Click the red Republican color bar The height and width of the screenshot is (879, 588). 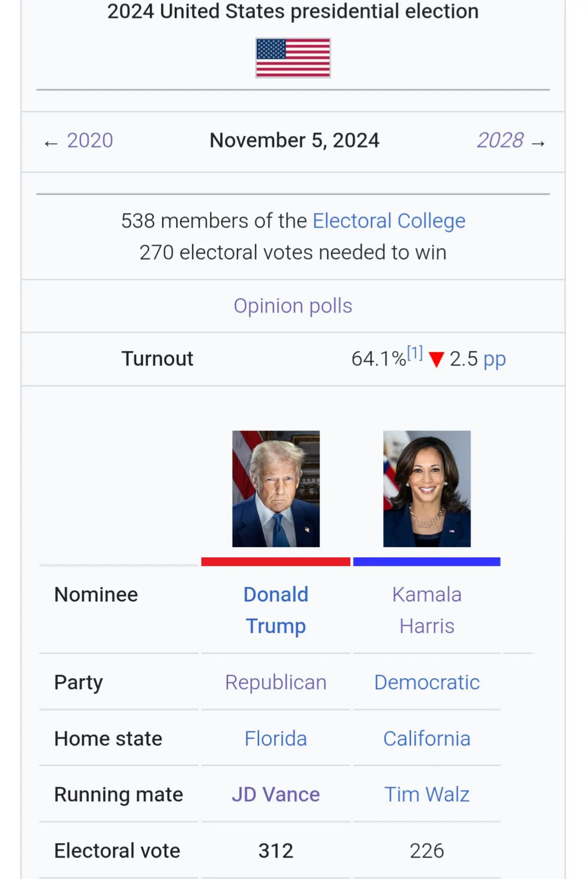tap(276, 561)
